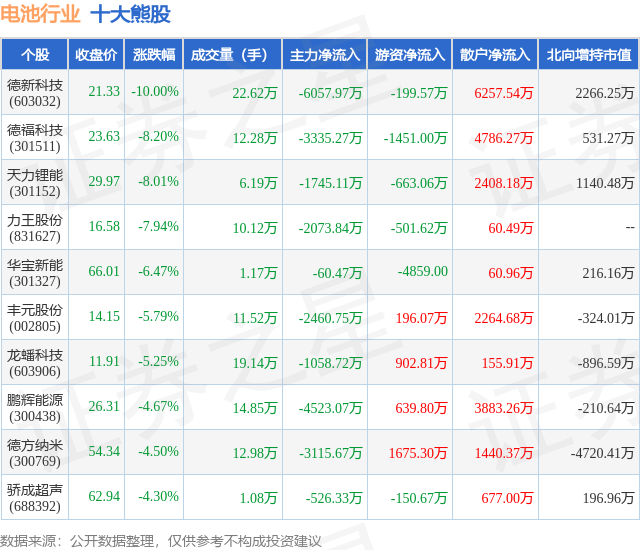Click hot money inflow 196.07万
Screen dimensions: 640x550
tap(422, 318)
